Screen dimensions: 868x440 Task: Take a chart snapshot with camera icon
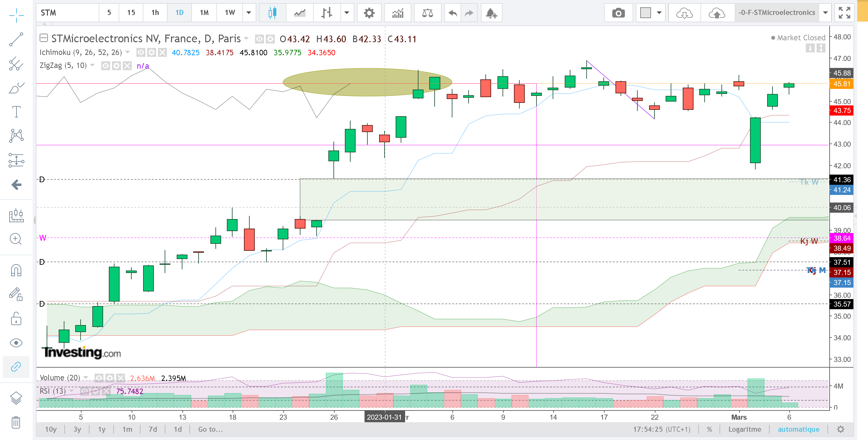tap(618, 13)
